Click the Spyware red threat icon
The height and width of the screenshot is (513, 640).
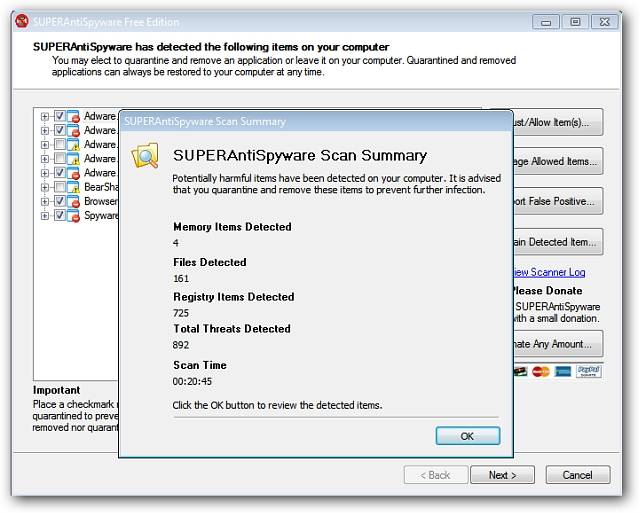[73, 215]
